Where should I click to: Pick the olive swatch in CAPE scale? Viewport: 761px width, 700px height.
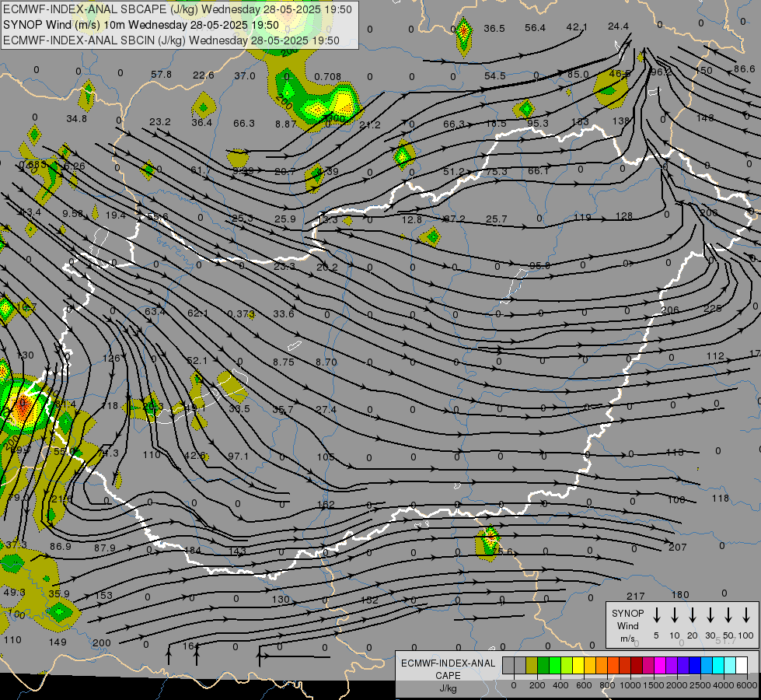click(532, 665)
